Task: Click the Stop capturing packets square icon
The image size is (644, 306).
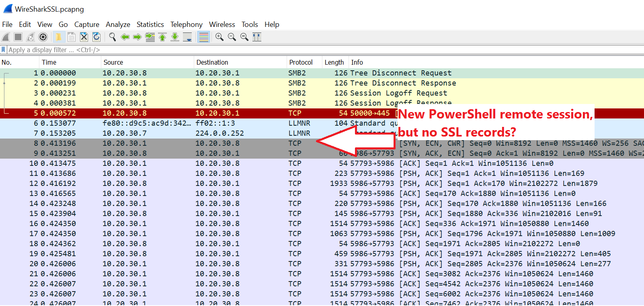Action: click(18, 37)
